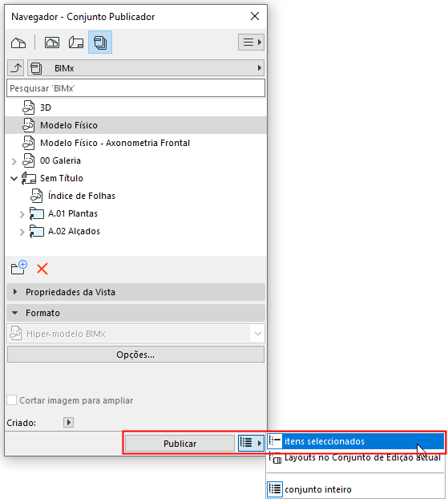This screenshot has height=503, width=448.
Task: Select the Publisher Sets icon
Action: coord(100,43)
